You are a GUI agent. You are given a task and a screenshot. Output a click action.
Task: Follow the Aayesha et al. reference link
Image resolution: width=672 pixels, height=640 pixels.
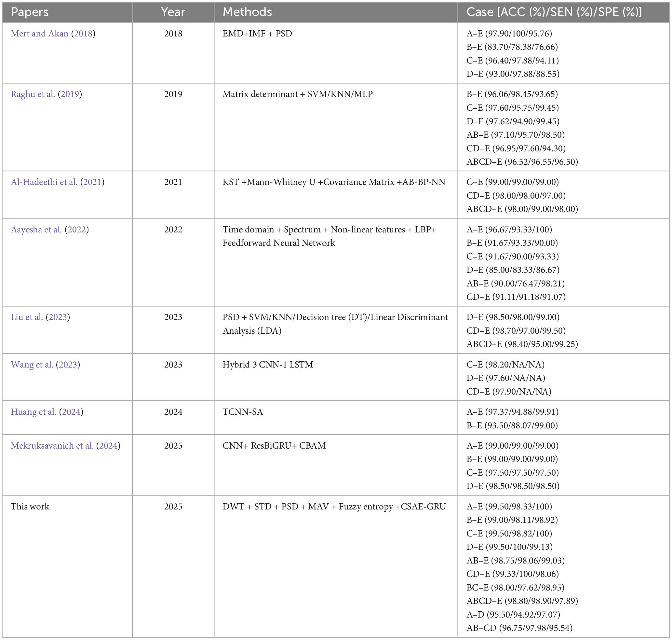[x=36, y=229]
